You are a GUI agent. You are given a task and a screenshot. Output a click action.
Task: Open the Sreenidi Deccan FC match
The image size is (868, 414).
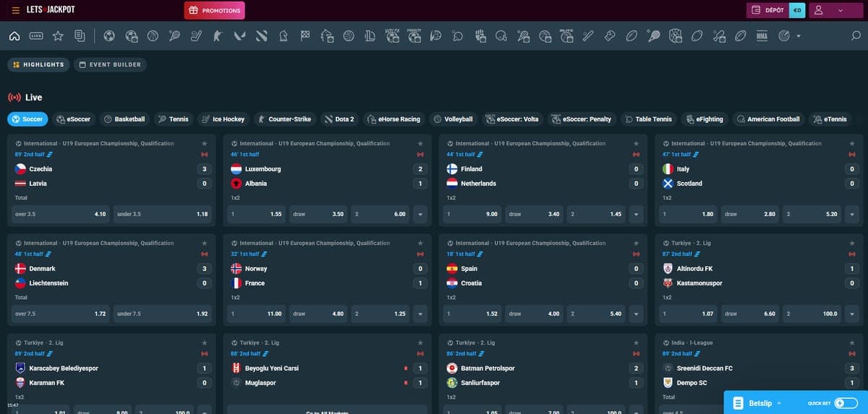tap(705, 368)
